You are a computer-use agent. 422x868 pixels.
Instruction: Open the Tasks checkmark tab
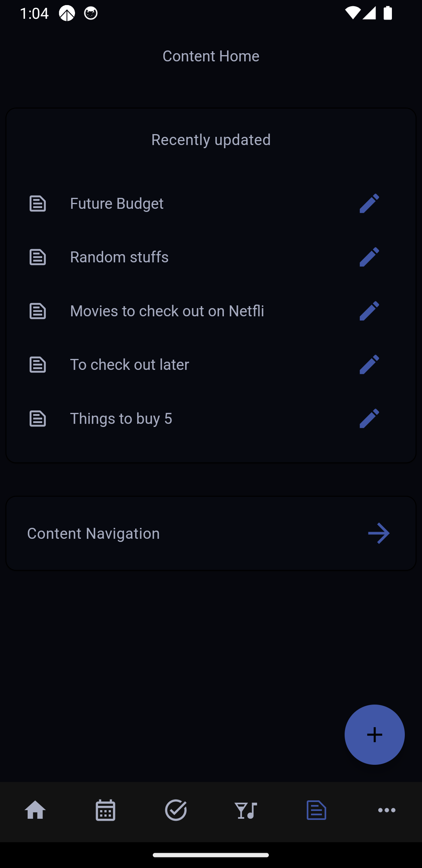point(176,810)
